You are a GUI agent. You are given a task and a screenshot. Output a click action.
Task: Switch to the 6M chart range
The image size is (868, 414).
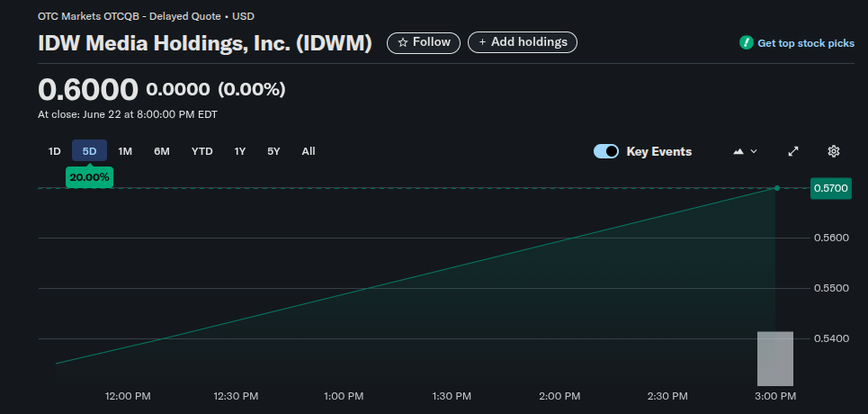162,151
